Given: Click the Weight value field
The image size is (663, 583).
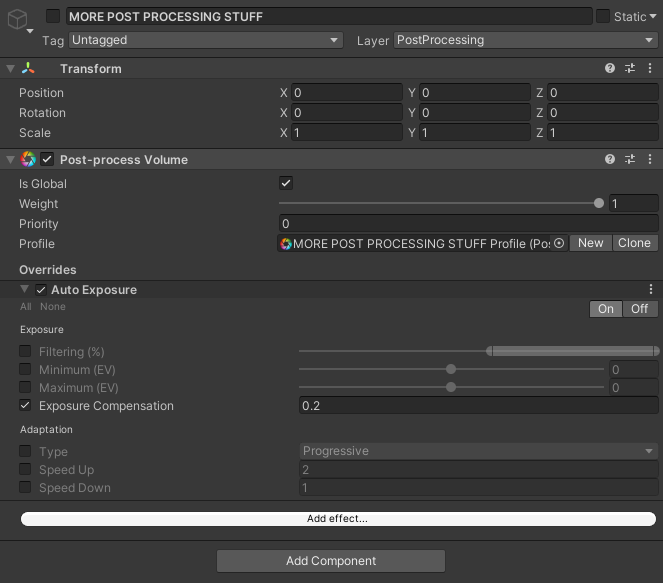Looking at the screenshot, I should click(x=633, y=203).
